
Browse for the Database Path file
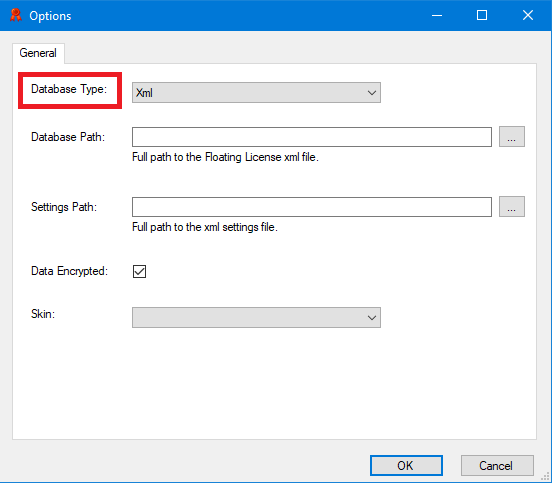pyautogui.click(x=512, y=137)
